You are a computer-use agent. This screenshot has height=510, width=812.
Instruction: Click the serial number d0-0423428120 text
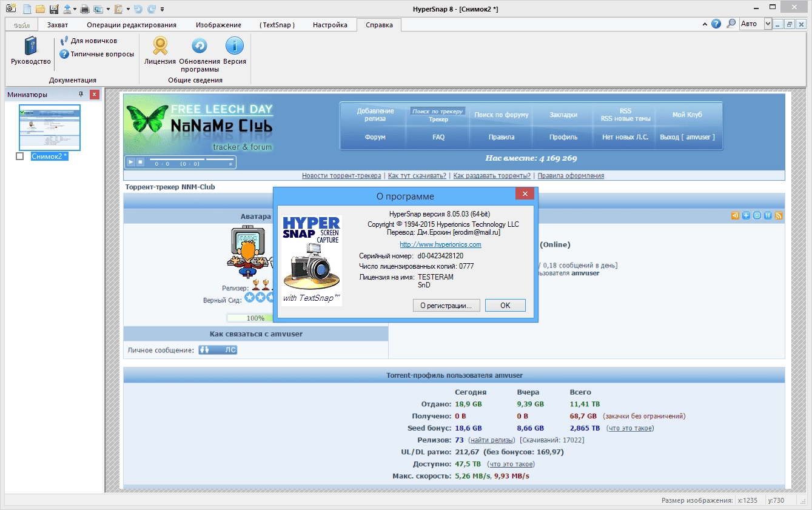[x=440, y=256]
